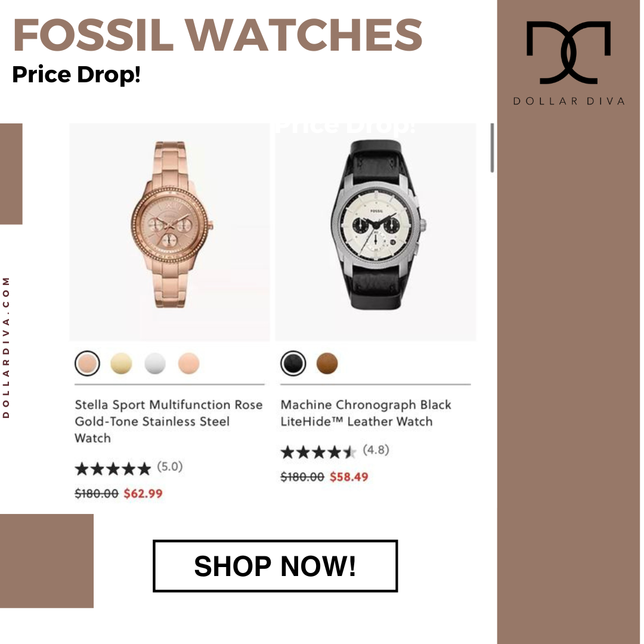Viewport: 644px width, 644px height.
Task: Select the rose gold color swatch
Action: tap(87, 364)
